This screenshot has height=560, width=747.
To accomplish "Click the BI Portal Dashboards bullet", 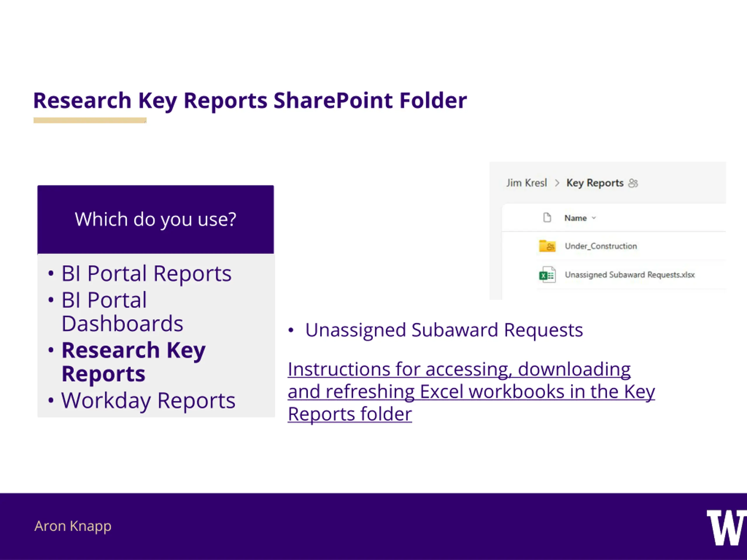I will coord(122,311).
